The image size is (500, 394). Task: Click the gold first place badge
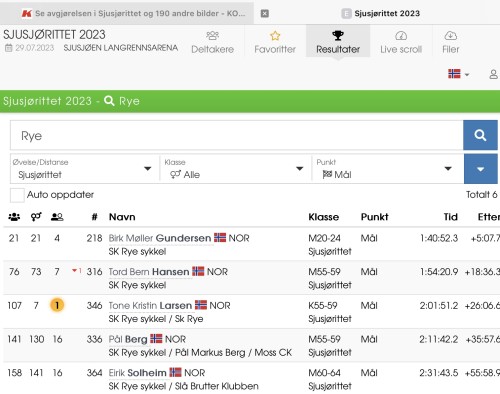click(57, 305)
